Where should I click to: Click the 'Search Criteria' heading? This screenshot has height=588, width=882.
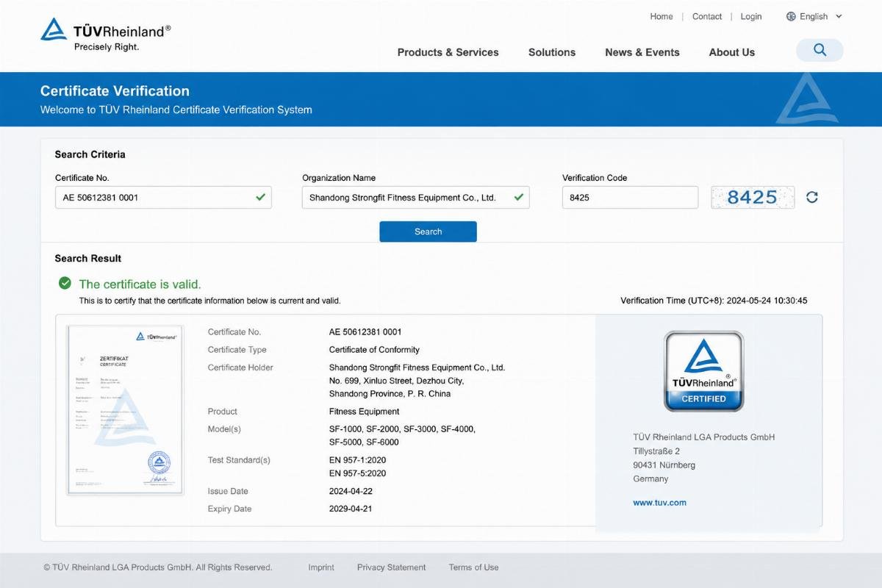[90, 154]
